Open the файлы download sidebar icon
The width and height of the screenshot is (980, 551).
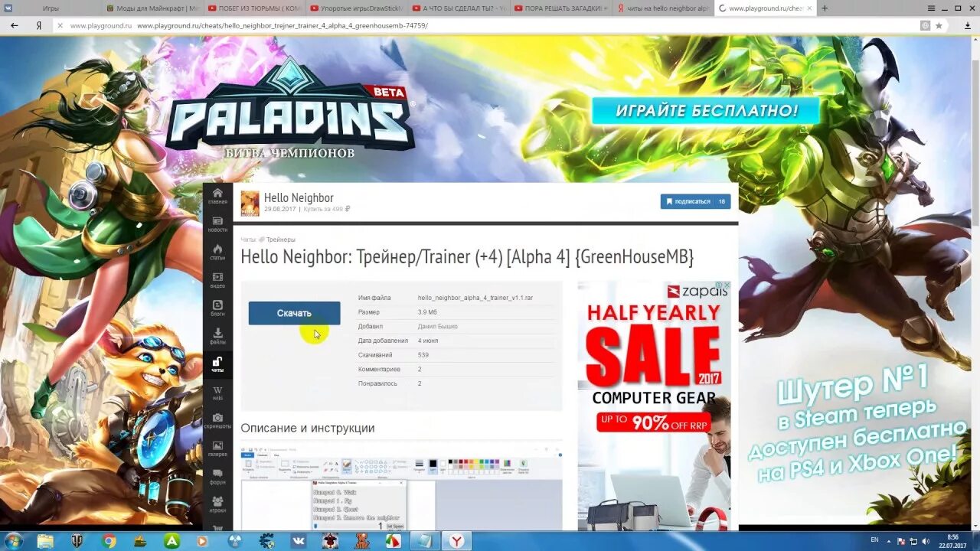pyautogui.click(x=217, y=337)
